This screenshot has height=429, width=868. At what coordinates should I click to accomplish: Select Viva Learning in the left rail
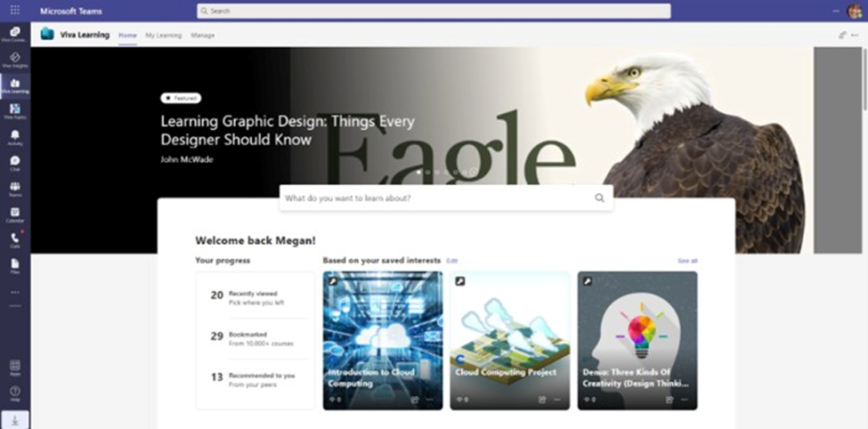15,85
